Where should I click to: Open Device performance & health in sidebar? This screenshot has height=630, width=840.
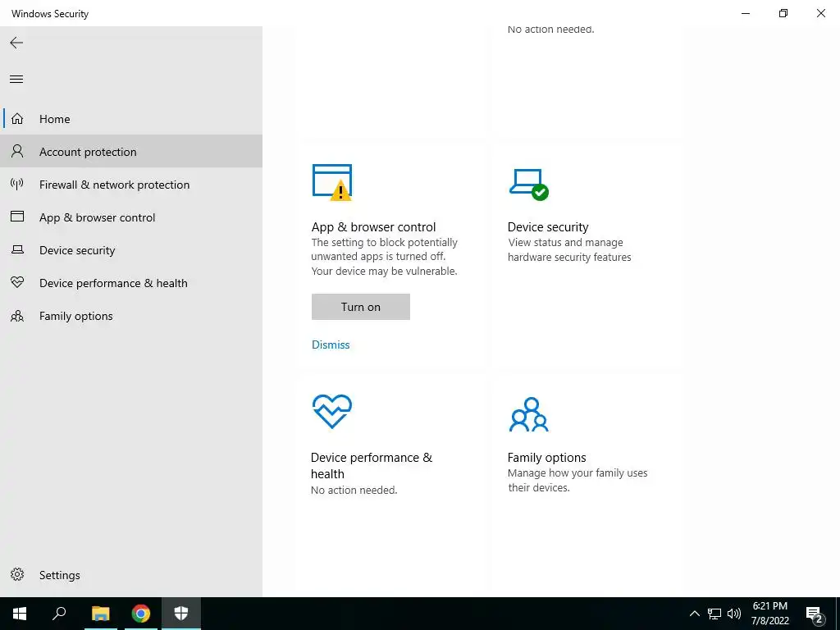click(131, 283)
